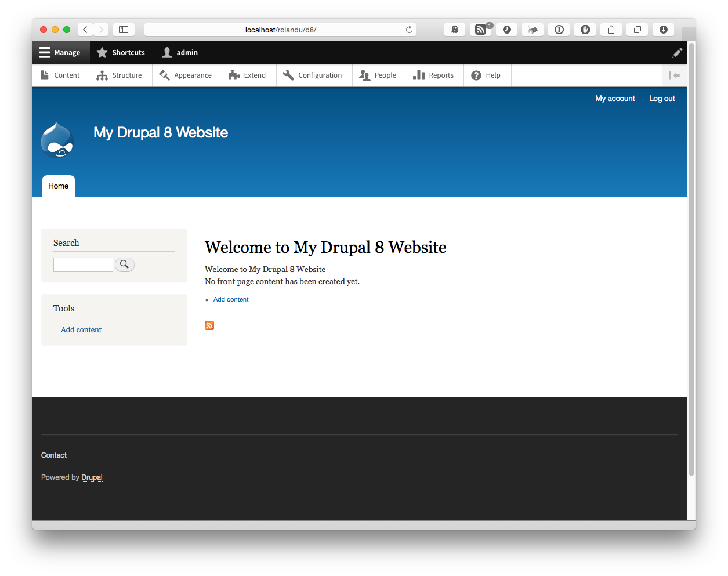Click the Powered by text in footer
This screenshot has width=728, height=576.
[x=60, y=477]
